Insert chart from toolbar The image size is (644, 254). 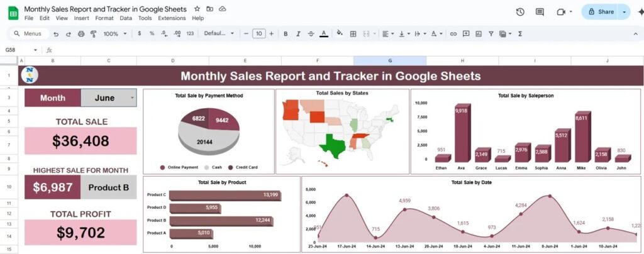(479, 34)
